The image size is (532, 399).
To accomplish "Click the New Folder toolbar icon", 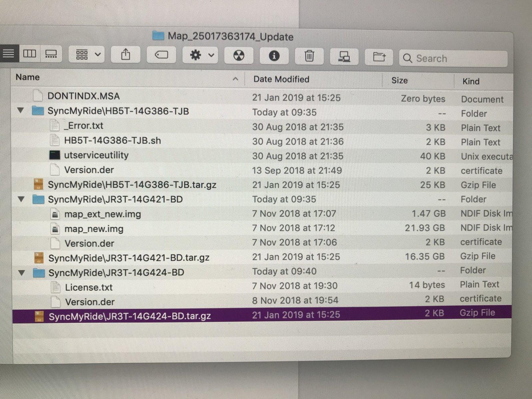I will [379, 57].
